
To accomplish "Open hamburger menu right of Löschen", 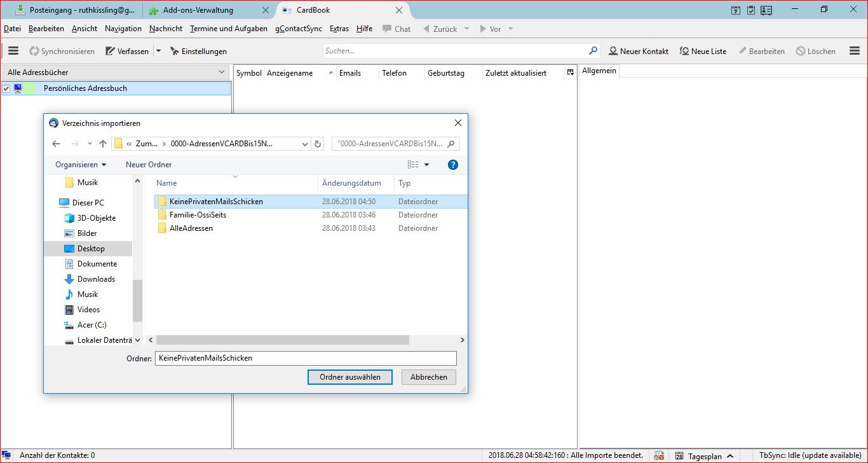I will tap(855, 51).
